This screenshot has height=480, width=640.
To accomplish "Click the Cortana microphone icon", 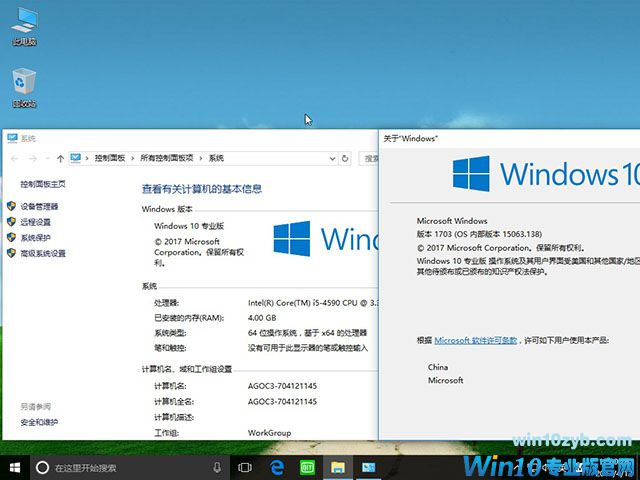I will pyautogui.click(x=217, y=467).
